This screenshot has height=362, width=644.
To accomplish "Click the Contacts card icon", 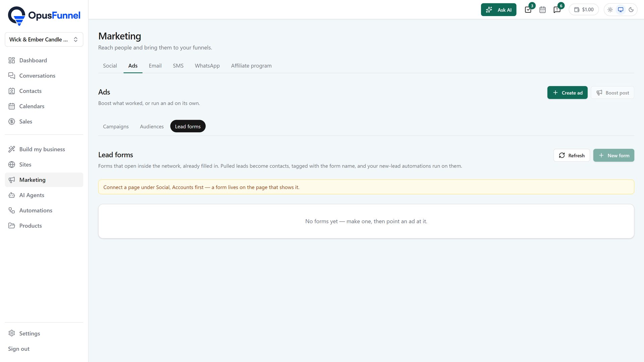I will click(12, 91).
